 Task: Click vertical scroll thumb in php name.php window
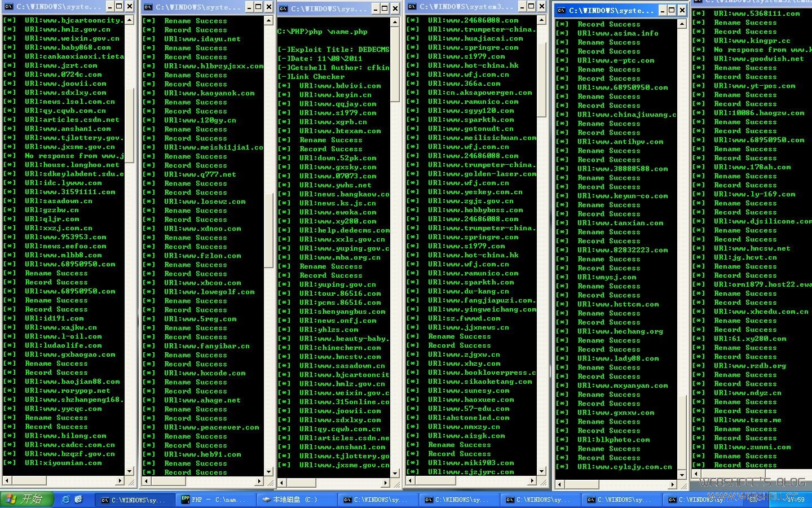395,64
